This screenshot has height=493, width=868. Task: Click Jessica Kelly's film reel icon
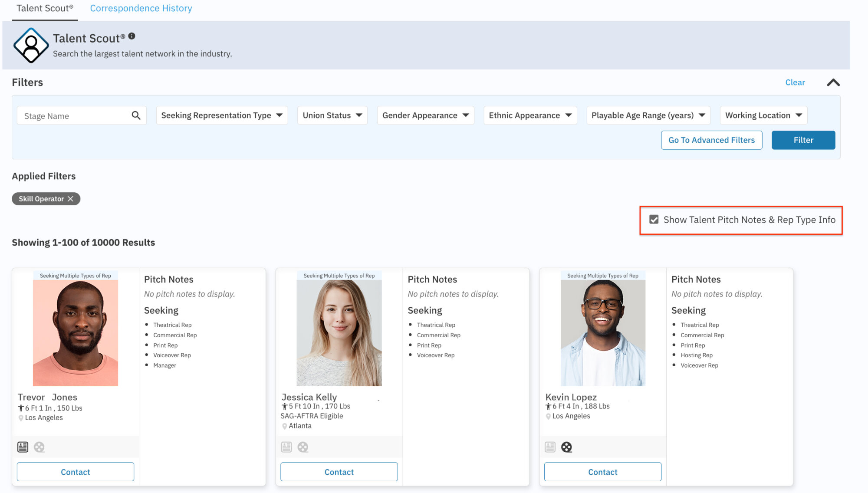[303, 447]
